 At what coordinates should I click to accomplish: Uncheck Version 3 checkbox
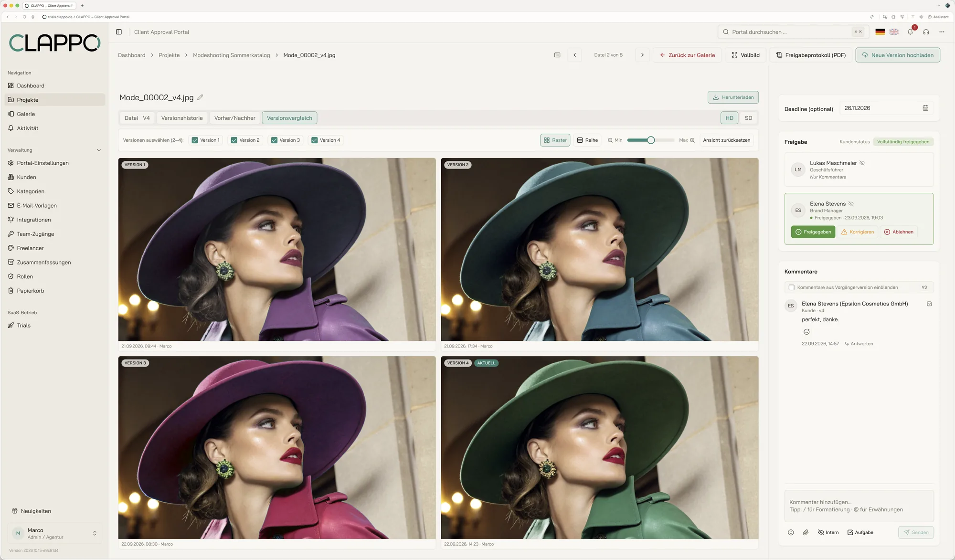point(274,140)
